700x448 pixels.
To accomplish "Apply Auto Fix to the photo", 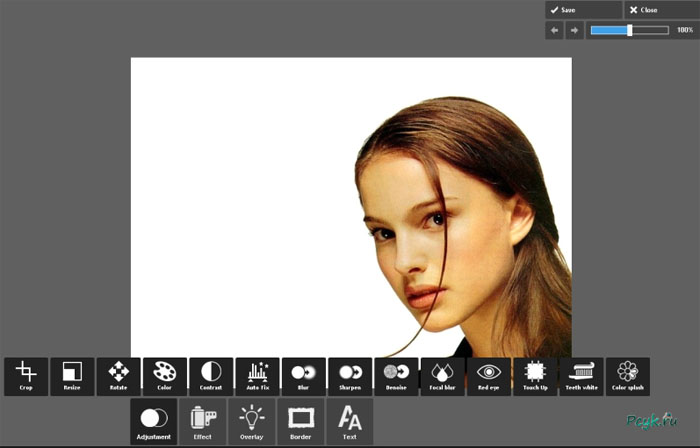I will point(258,377).
